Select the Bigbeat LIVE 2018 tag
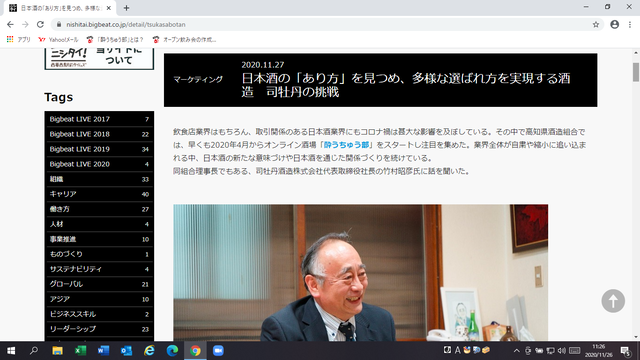This screenshot has width=640, height=360. click(x=99, y=134)
